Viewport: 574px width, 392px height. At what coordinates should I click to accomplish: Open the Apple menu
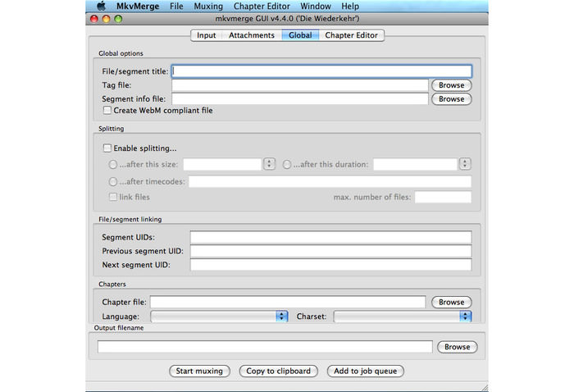point(102,6)
